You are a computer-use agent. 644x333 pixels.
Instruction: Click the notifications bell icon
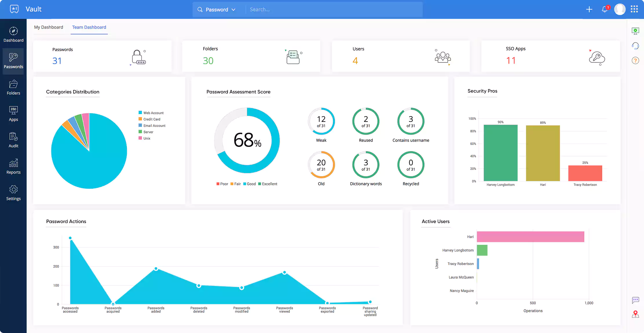pyautogui.click(x=604, y=9)
